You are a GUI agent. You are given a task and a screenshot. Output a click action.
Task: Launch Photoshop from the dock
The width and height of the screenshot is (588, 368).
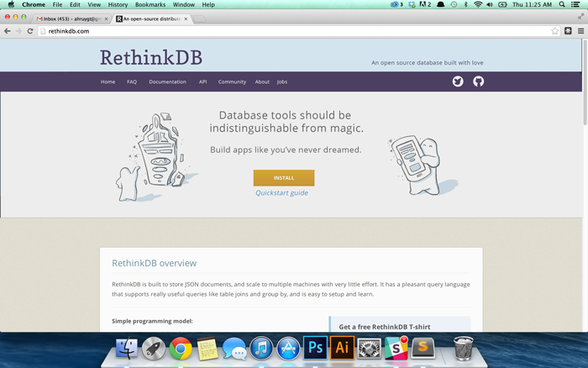point(315,348)
